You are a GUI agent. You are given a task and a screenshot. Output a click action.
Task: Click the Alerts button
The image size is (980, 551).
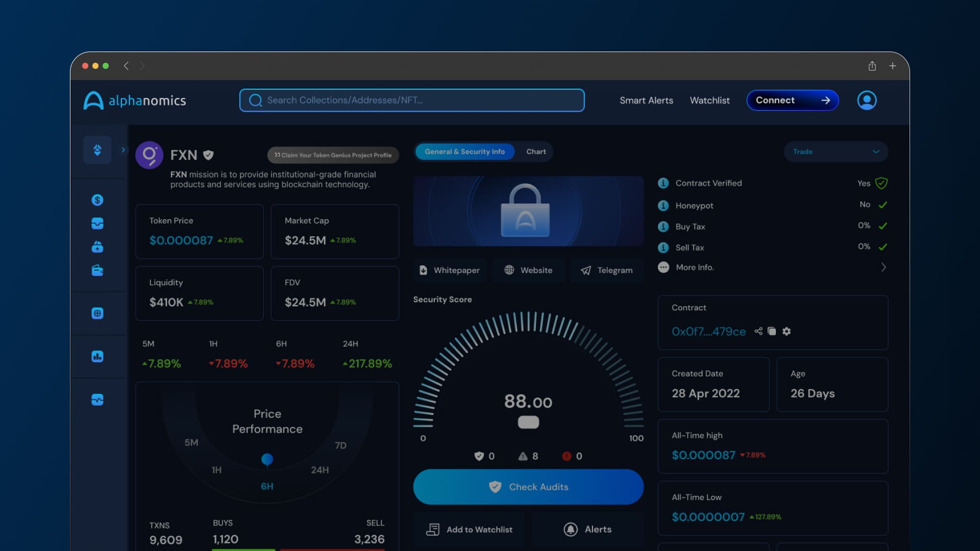pos(587,530)
